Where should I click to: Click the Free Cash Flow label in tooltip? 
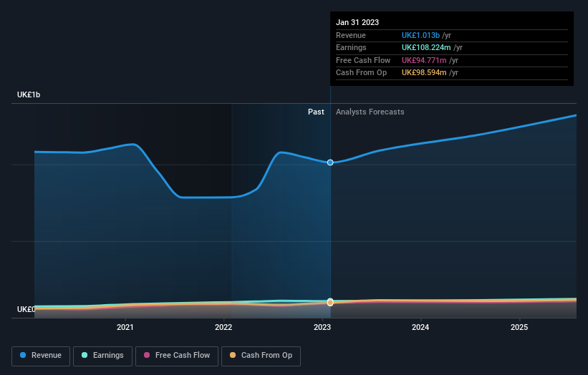(363, 60)
